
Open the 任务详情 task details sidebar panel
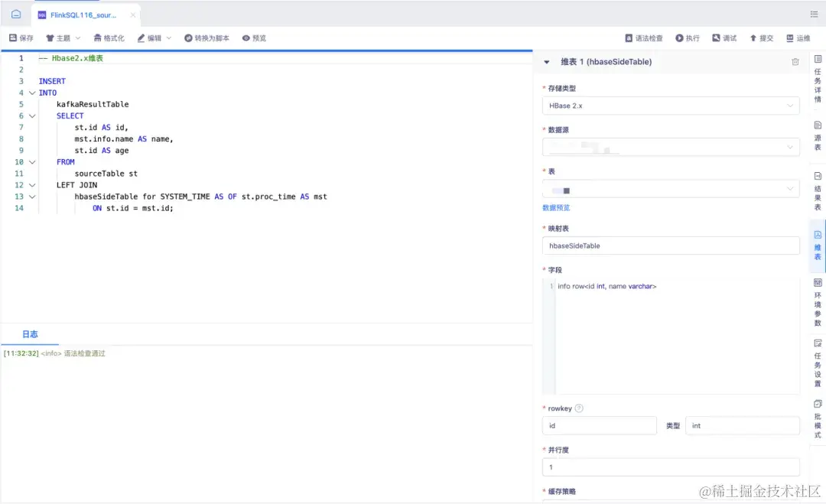click(x=818, y=79)
